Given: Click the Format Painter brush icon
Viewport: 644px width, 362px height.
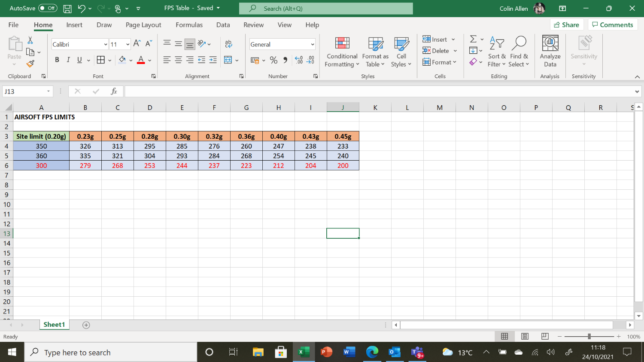Looking at the screenshot, I should (30, 64).
